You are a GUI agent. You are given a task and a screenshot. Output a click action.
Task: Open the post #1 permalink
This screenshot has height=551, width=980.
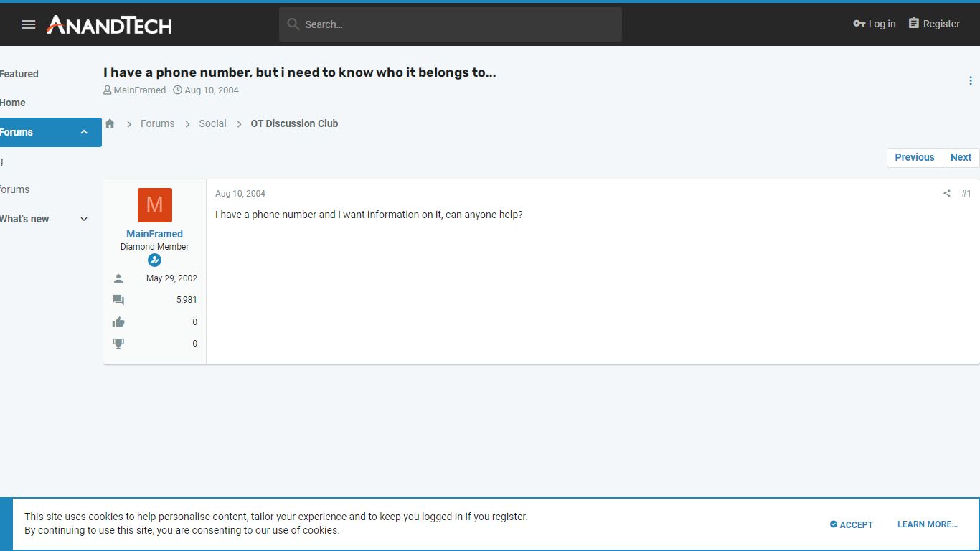[x=966, y=194]
